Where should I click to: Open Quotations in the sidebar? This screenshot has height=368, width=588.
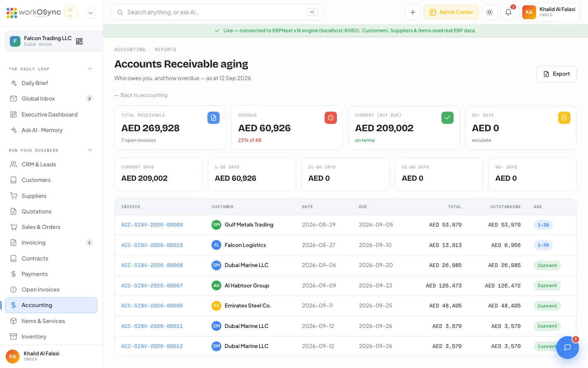(x=51, y=211)
